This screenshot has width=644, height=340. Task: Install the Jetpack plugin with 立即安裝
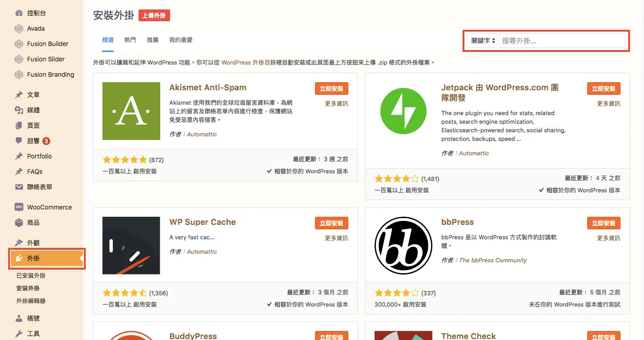[x=604, y=88]
